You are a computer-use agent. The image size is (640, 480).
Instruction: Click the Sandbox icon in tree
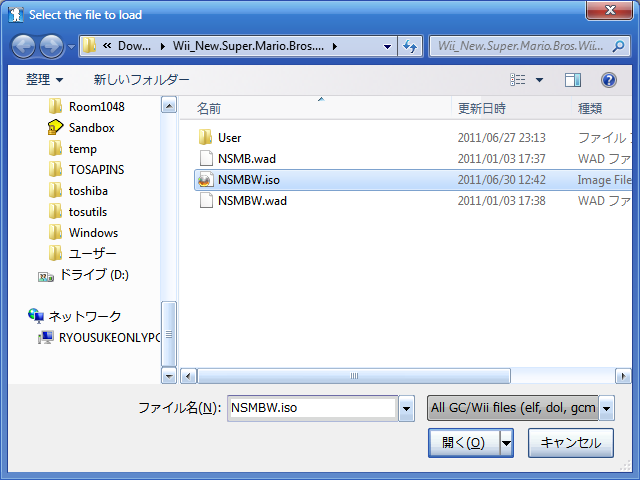tap(55, 127)
